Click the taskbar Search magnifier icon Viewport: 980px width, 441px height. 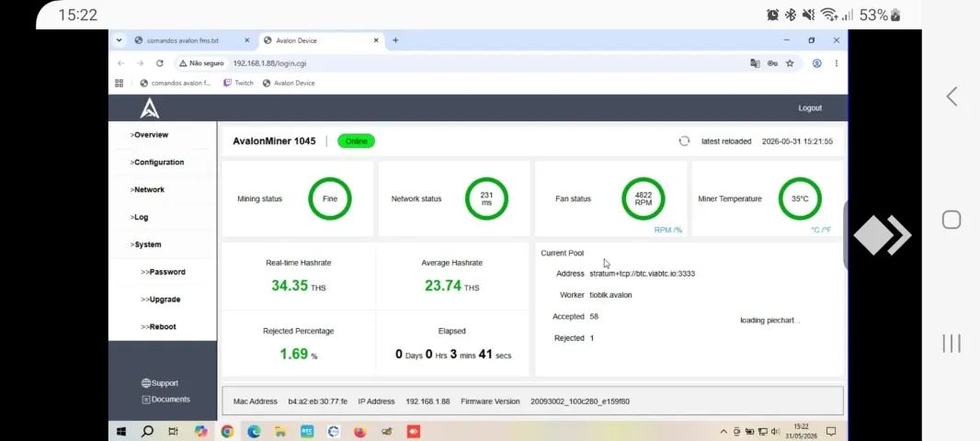[x=147, y=431]
